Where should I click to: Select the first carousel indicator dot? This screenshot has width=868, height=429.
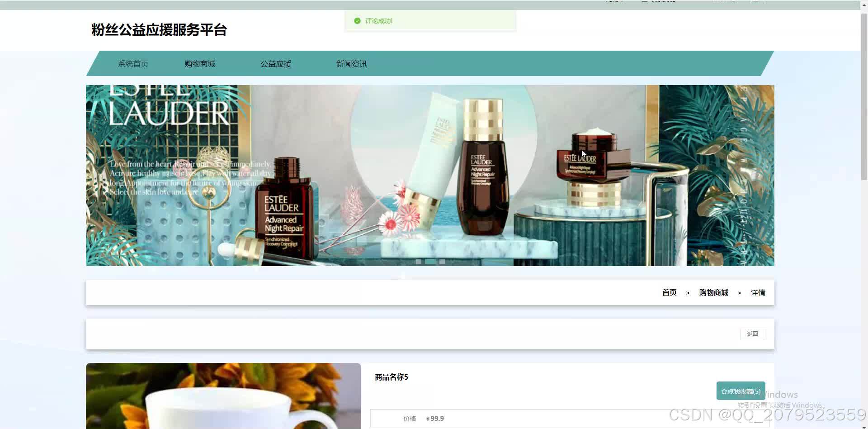[x=419, y=262]
